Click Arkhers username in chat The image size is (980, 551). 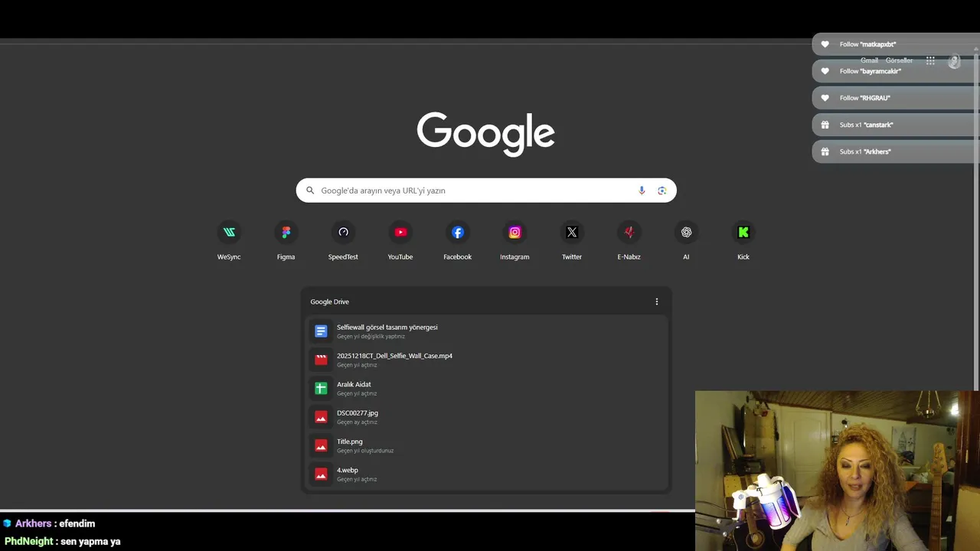click(x=33, y=523)
